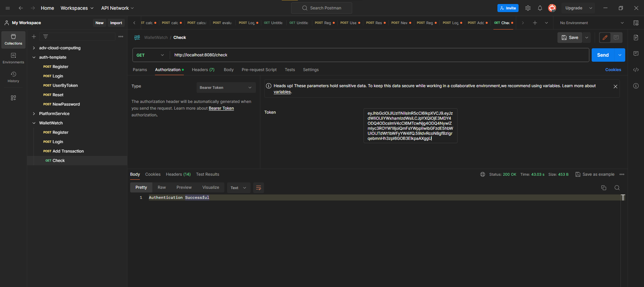Open the Send options dropdown arrow

(x=620, y=55)
